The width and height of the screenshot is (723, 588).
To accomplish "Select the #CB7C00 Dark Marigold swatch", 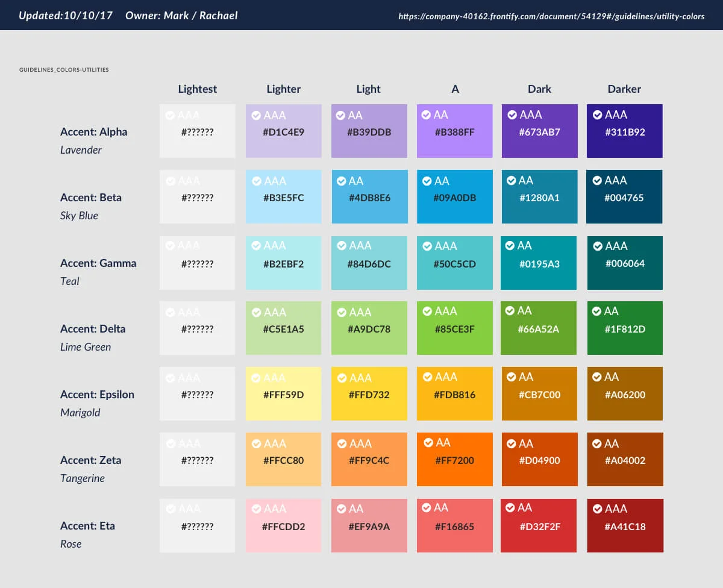I will 540,393.
